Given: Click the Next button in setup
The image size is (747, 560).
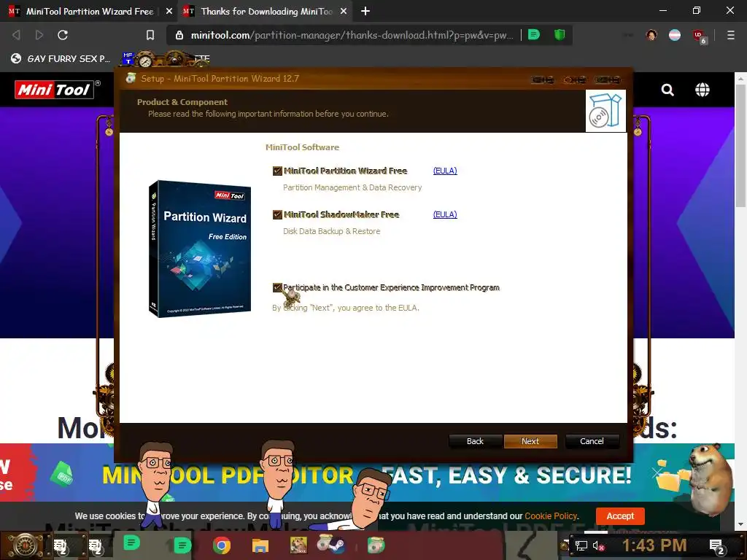Looking at the screenshot, I should tap(530, 441).
